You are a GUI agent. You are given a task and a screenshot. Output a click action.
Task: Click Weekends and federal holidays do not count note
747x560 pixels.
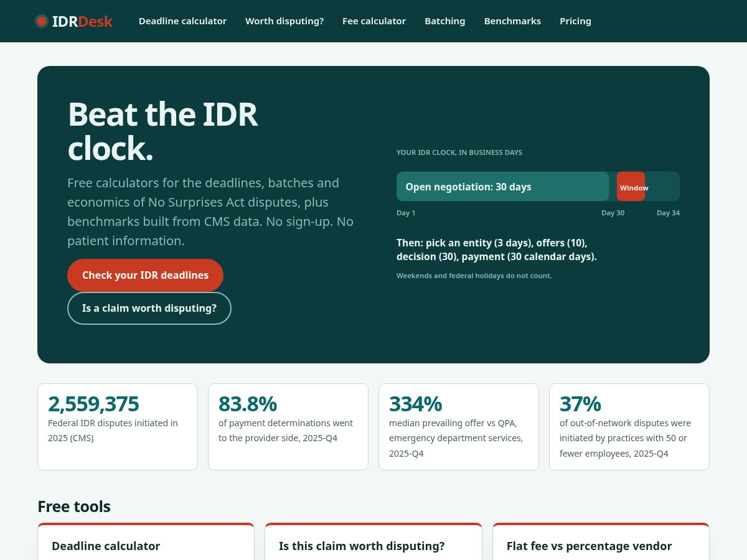click(474, 276)
